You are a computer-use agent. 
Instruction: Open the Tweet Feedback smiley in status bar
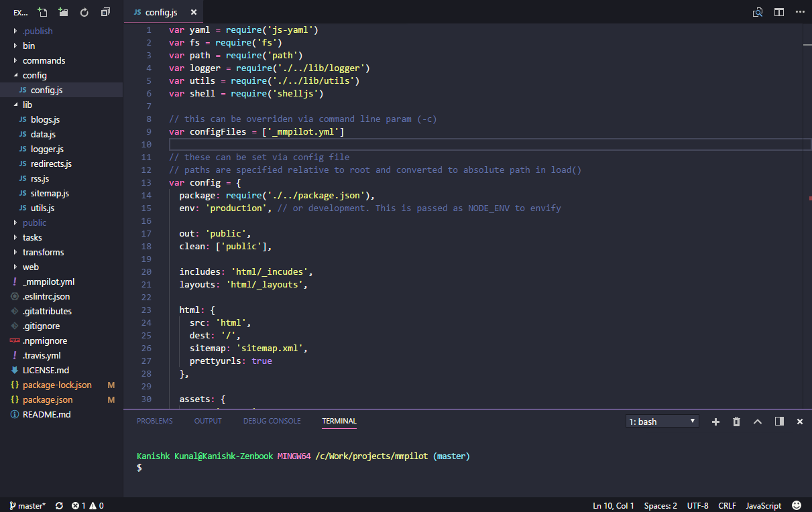[x=796, y=505]
